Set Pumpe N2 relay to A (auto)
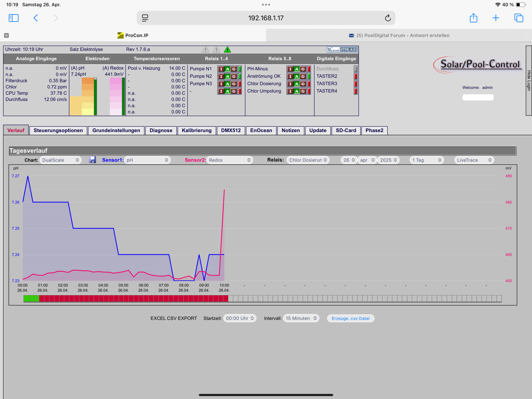Screen dimensions: 532x399 click(228, 77)
